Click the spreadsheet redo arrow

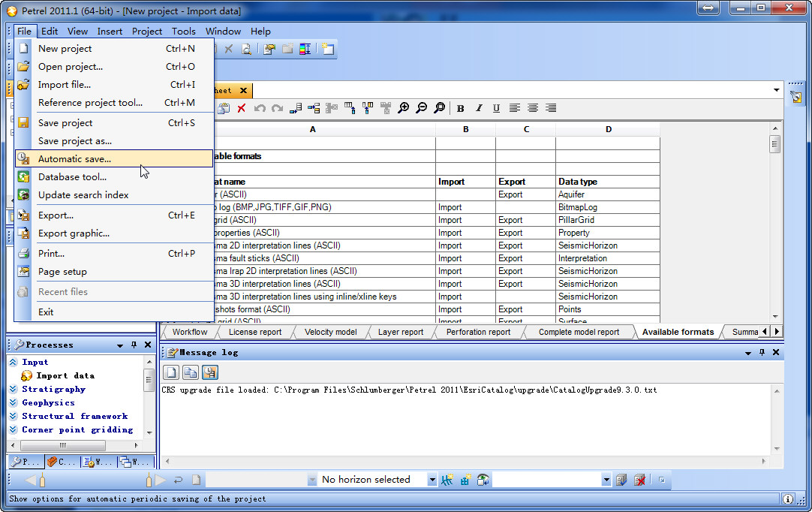point(278,108)
